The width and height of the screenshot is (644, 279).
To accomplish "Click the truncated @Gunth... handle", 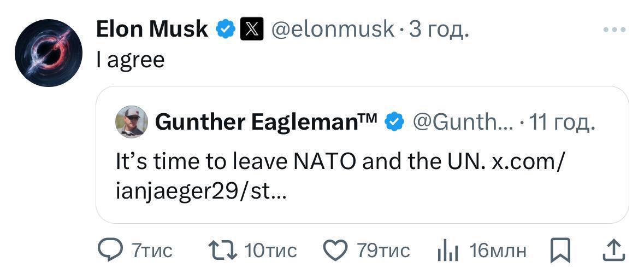I will pyautogui.click(x=462, y=122).
